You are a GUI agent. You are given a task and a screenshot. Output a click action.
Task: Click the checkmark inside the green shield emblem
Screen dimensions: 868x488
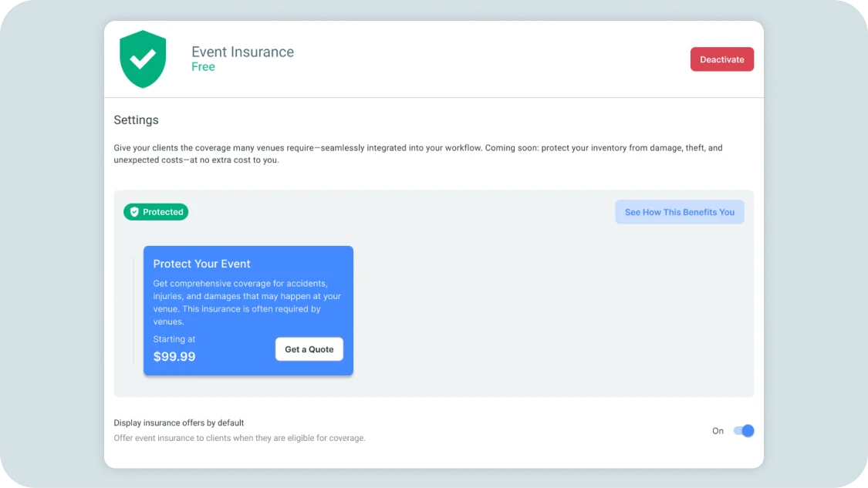click(143, 59)
